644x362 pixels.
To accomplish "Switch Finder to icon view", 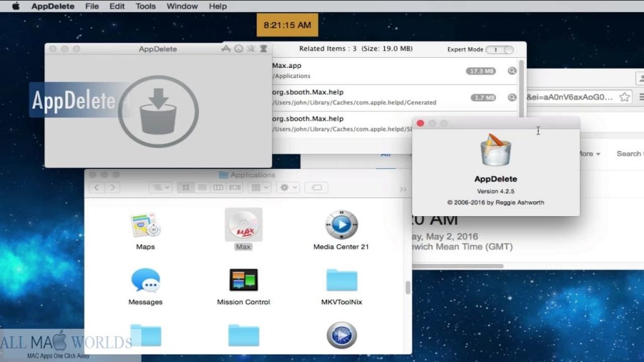I will 186,187.
